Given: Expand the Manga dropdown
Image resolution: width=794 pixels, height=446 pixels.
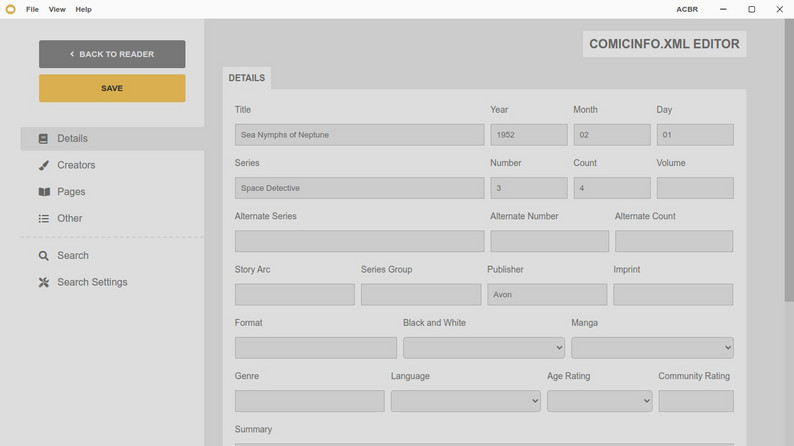Looking at the screenshot, I should (652, 348).
